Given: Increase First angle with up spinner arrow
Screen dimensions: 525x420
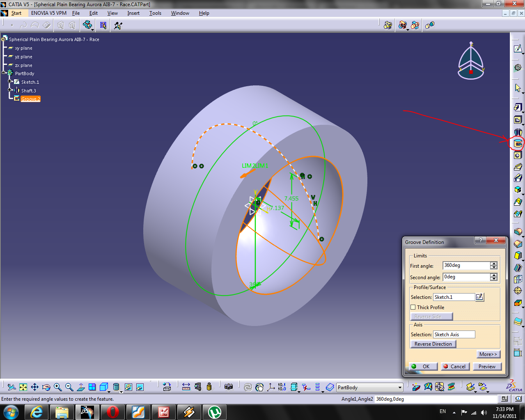Looking at the screenshot, I should point(494,264).
